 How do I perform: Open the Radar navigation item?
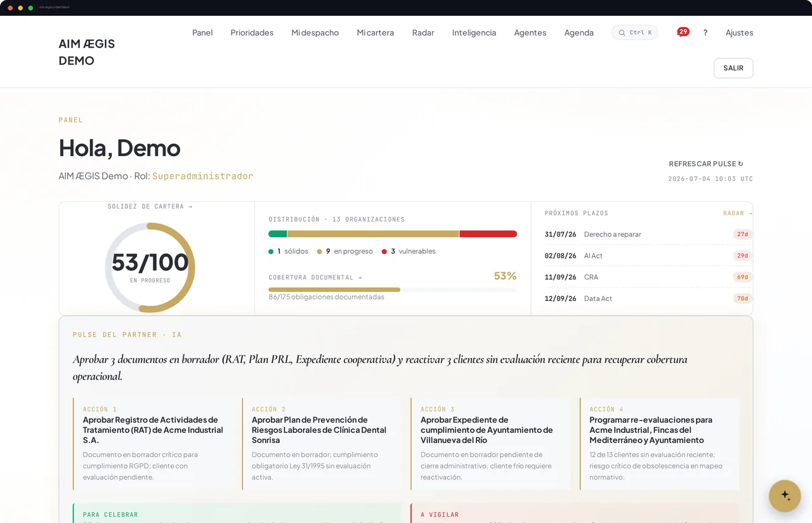pyautogui.click(x=423, y=32)
